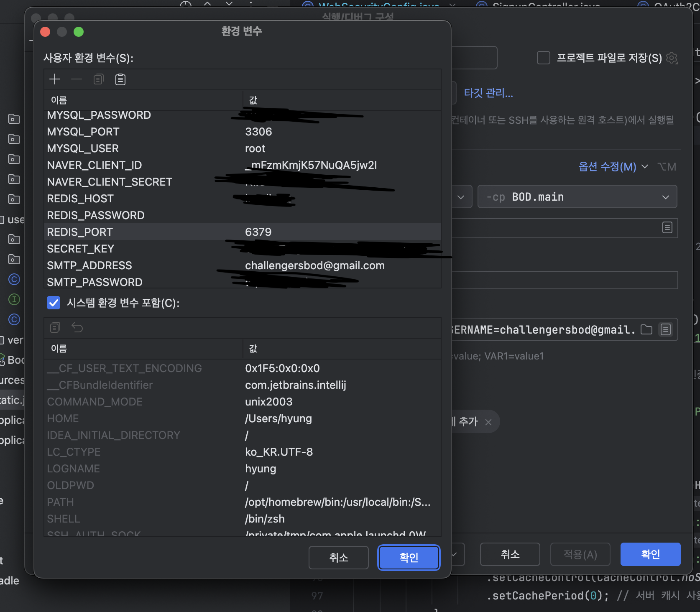
Task: Open environment variables editor list icon
Action: coord(666,329)
